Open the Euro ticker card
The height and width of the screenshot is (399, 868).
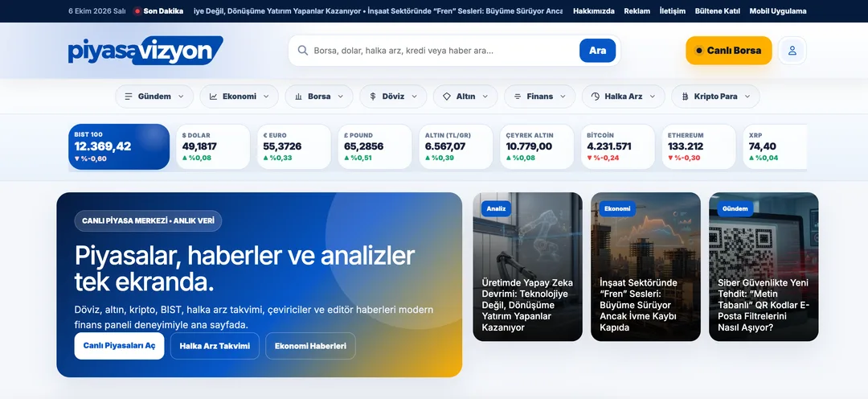[294, 146]
